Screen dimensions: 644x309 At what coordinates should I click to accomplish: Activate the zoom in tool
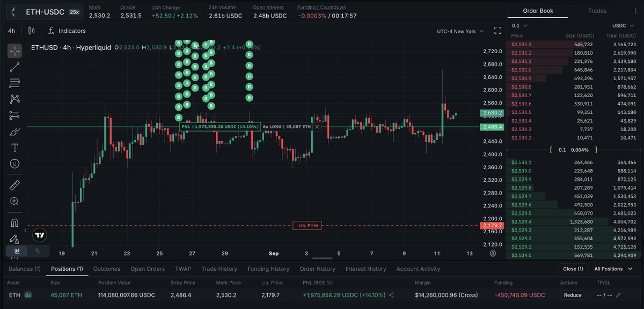14,201
